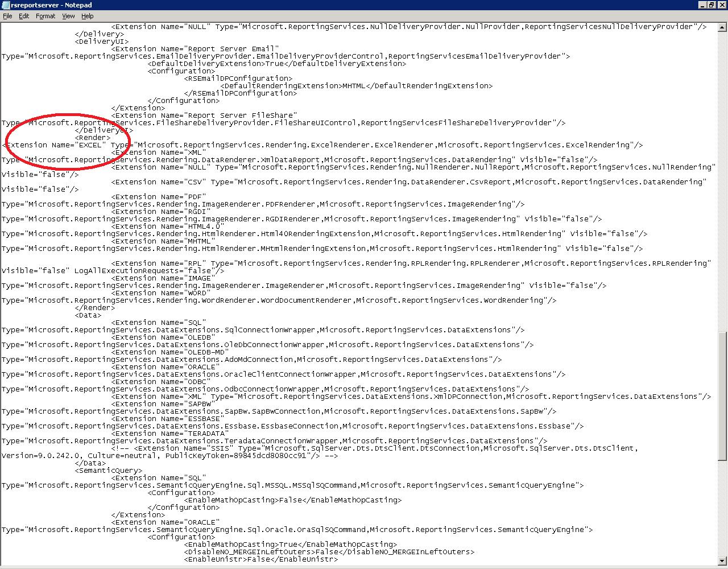This screenshot has height=569, width=728.
Task: Click the closing Render tag line
Action: [95, 308]
